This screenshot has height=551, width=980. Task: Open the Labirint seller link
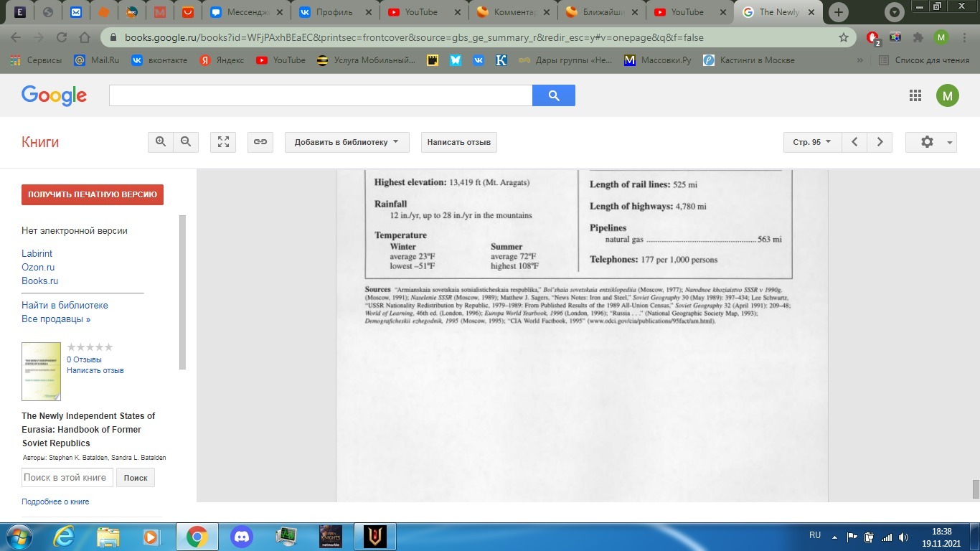click(37, 253)
